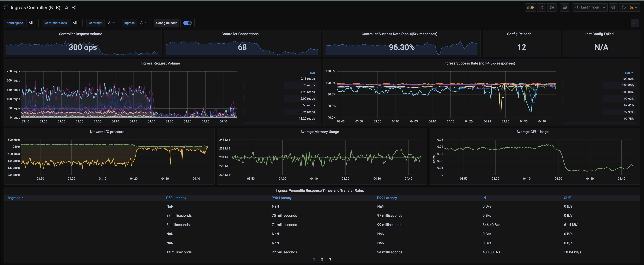Viewport: 644px width, 265px height.
Task: Cycle view mode via monitor icon
Action: (x=564, y=7)
